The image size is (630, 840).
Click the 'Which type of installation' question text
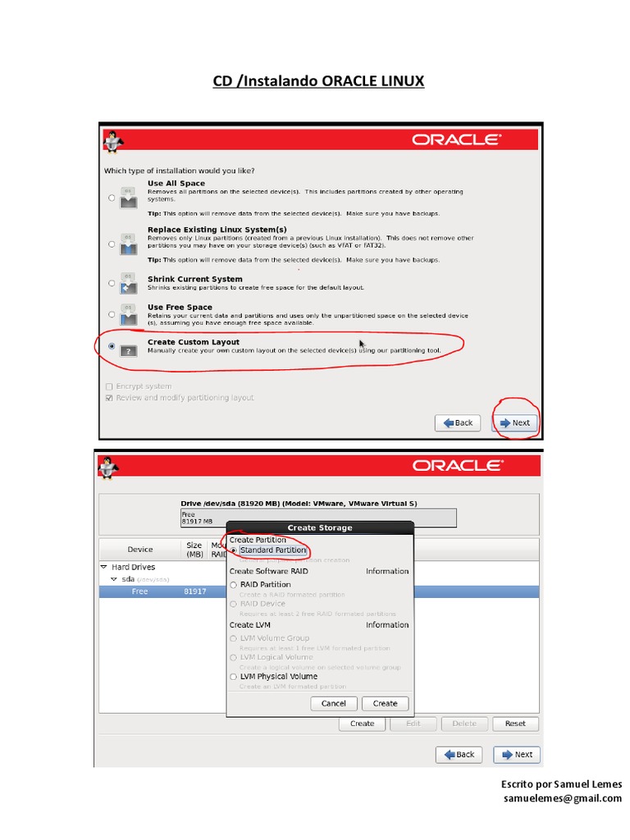coord(180,171)
